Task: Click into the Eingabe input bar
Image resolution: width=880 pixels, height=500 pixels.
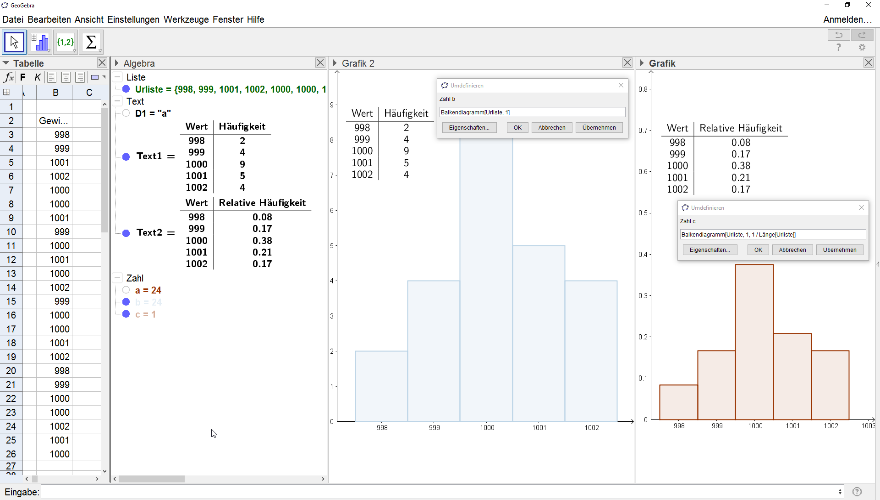Action: pyautogui.click(x=439, y=492)
